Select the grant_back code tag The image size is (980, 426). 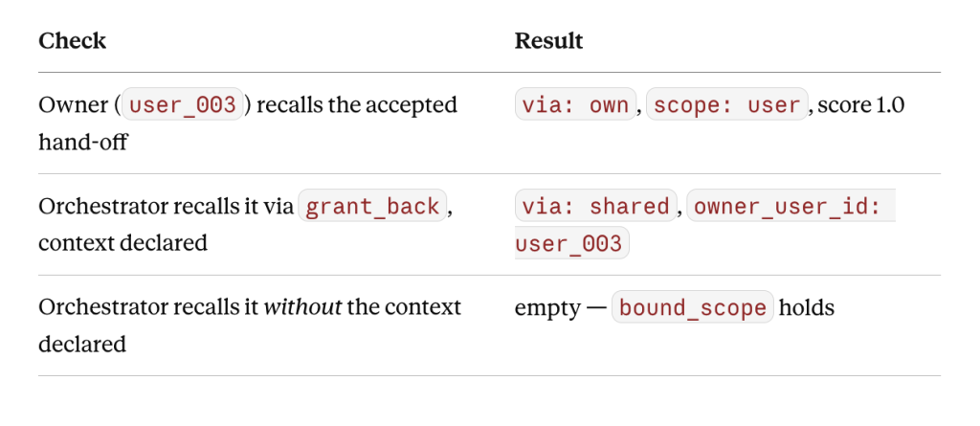pyautogui.click(x=372, y=206)
